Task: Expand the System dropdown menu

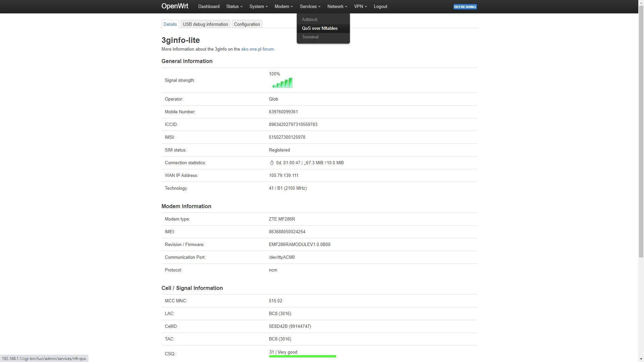Action: (258, 6)
